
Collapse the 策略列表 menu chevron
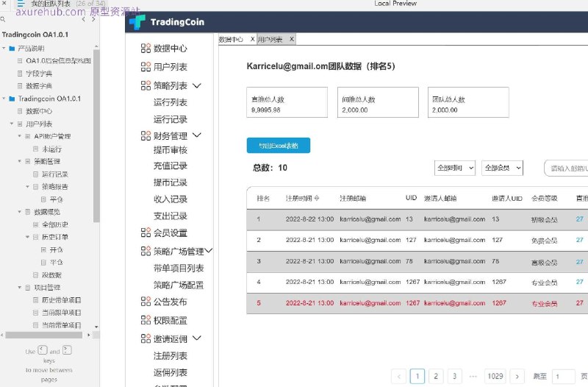coord(197,85)
